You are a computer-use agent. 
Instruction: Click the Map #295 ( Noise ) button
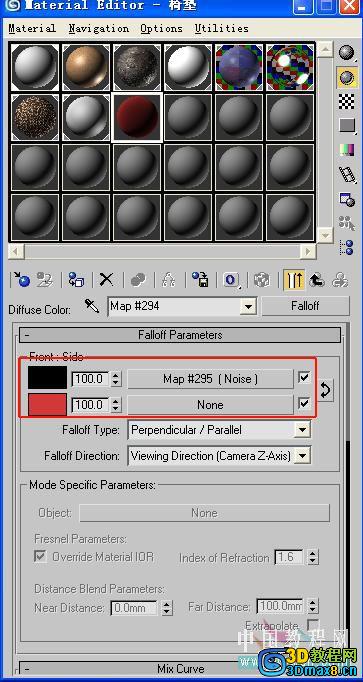210,379
